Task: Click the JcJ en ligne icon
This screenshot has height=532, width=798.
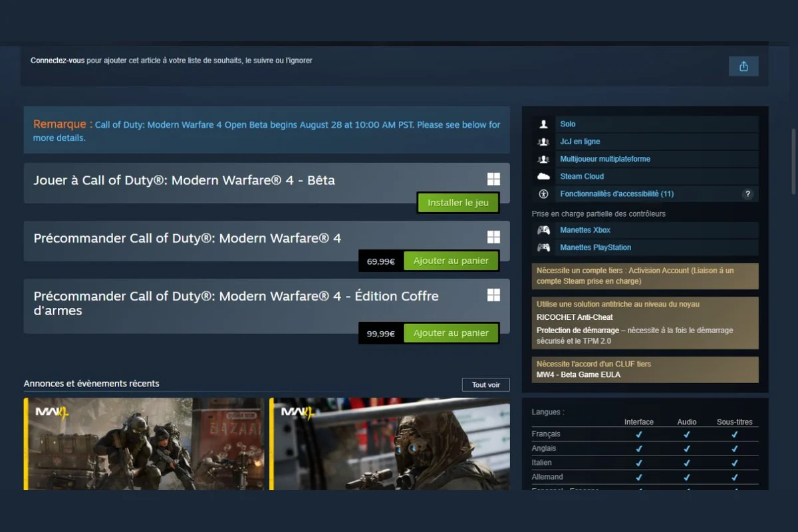Action: [x=544, y=142]
